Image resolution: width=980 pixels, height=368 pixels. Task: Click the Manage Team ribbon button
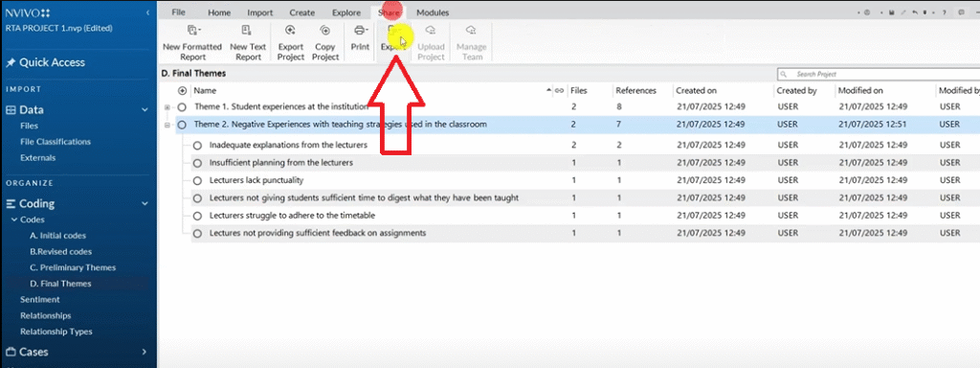(471, 42)
